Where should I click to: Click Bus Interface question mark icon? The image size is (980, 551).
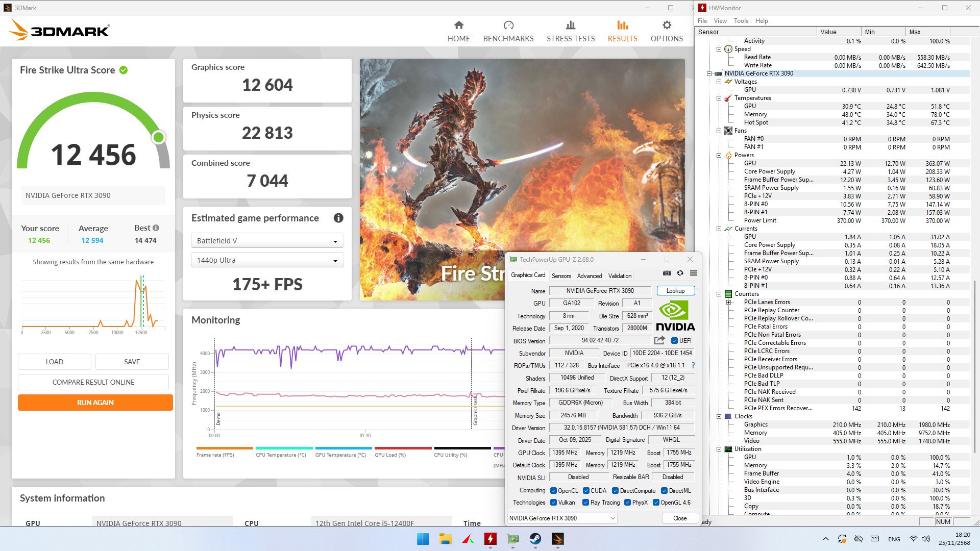click(x=693, y=365)
